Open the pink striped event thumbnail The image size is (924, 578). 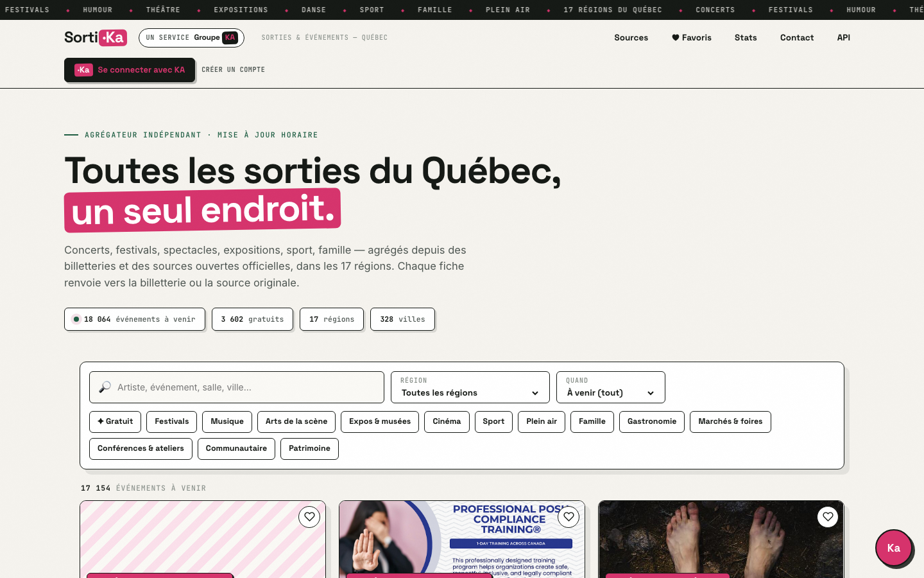[x=203, y=539]
